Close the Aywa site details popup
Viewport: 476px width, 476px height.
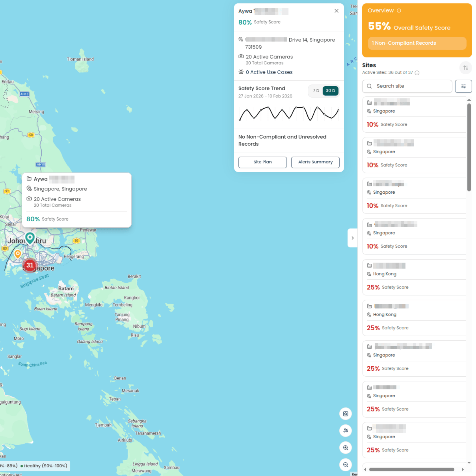336,11
